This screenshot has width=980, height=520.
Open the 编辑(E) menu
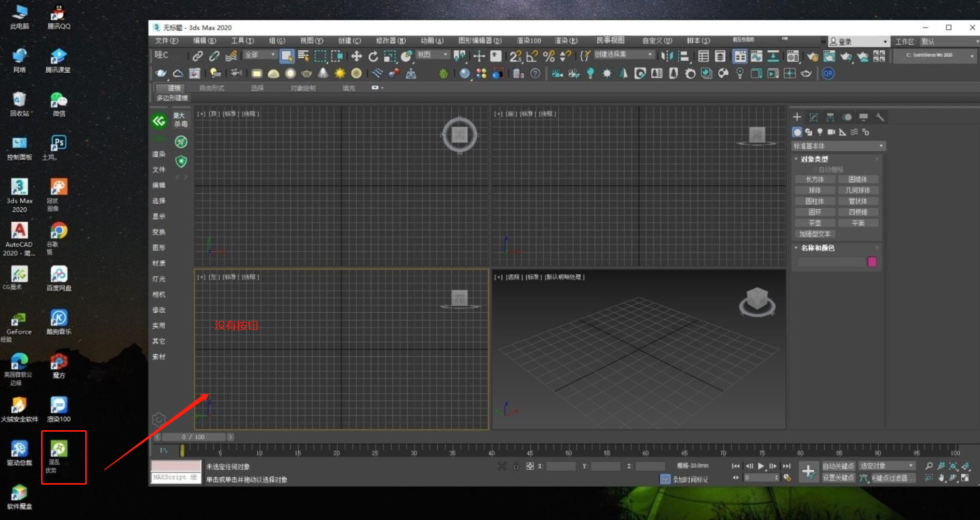[205, 41]
